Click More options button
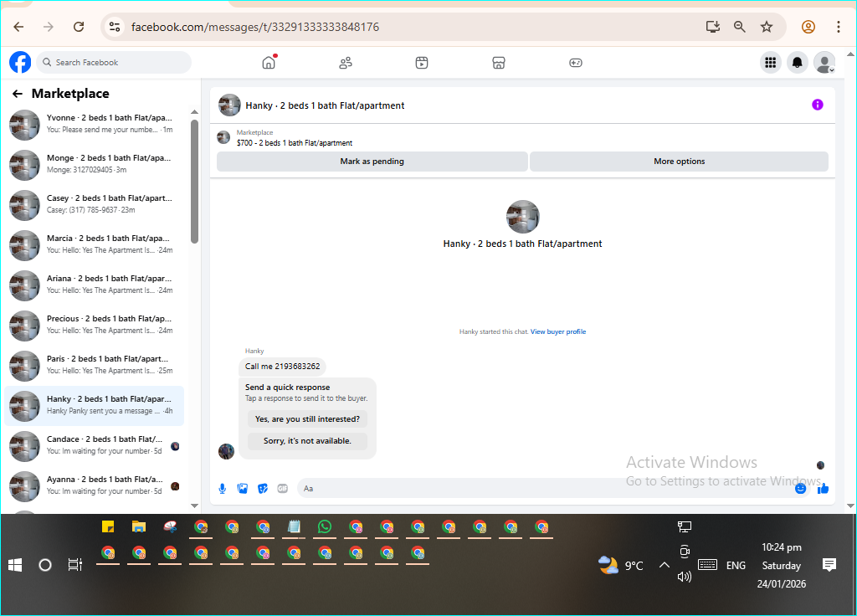The image size is (857, 616). pyautogui.click(x=680, y=162)
